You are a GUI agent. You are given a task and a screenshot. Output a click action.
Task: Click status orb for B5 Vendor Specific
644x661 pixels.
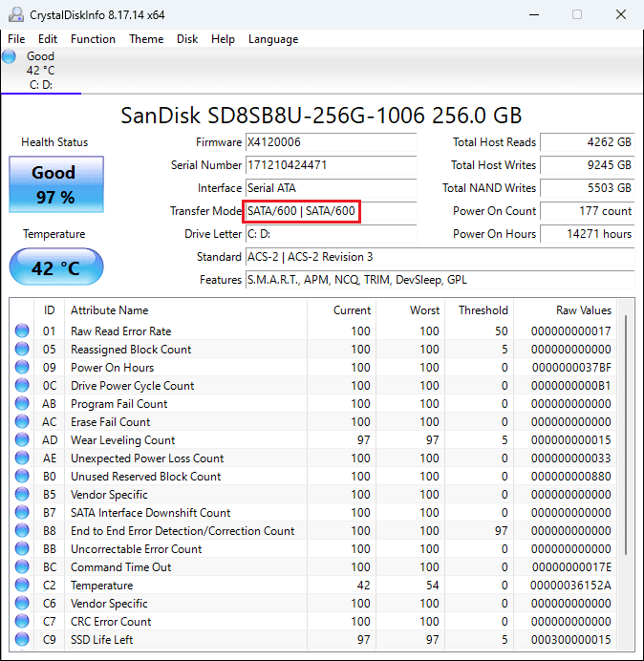point(22,494)
